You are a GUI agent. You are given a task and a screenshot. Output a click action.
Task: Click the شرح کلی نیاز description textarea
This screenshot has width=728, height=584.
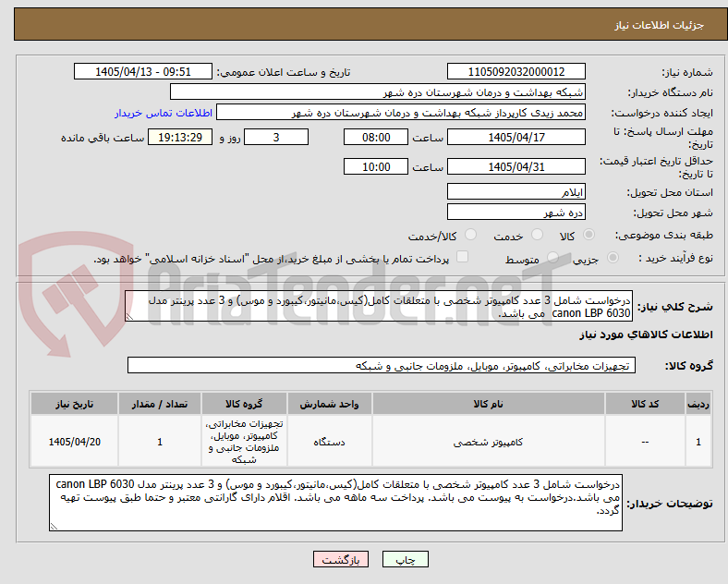click(379, 307)
